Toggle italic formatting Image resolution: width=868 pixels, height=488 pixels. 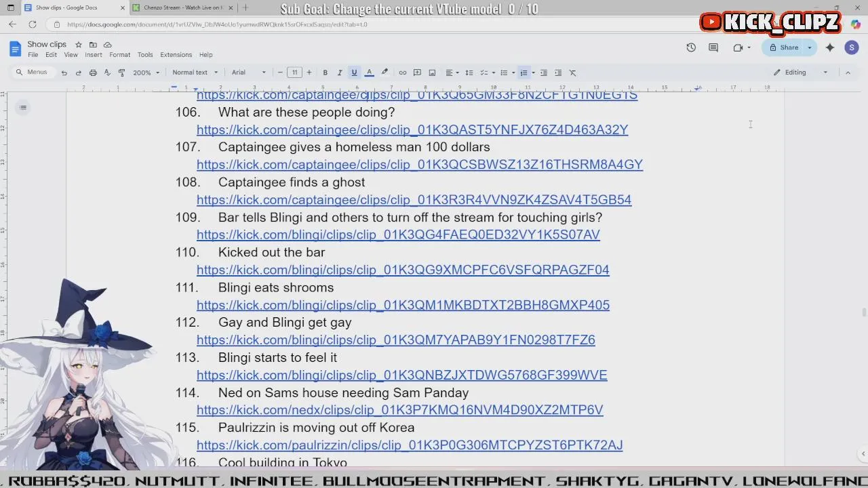(340, 73)
